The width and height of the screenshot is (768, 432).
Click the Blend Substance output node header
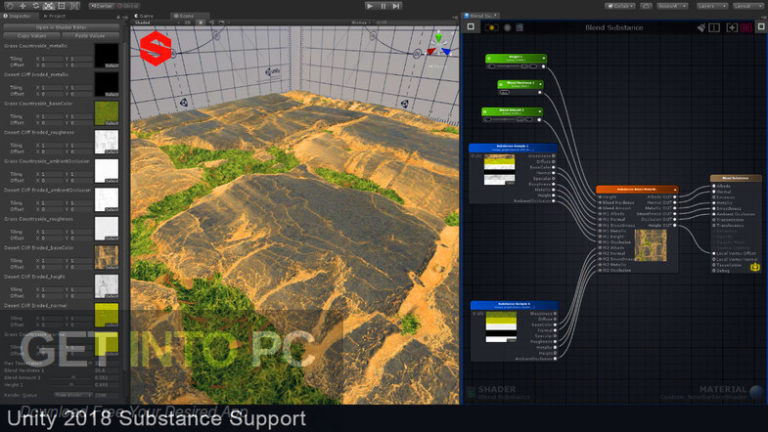[x=736, y=178]
